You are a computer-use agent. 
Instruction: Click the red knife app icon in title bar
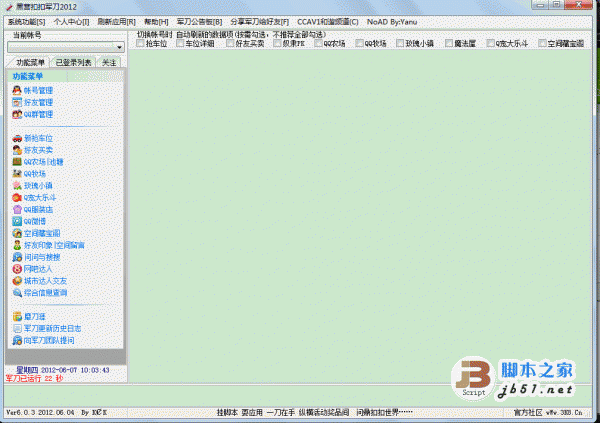[9, 7]
